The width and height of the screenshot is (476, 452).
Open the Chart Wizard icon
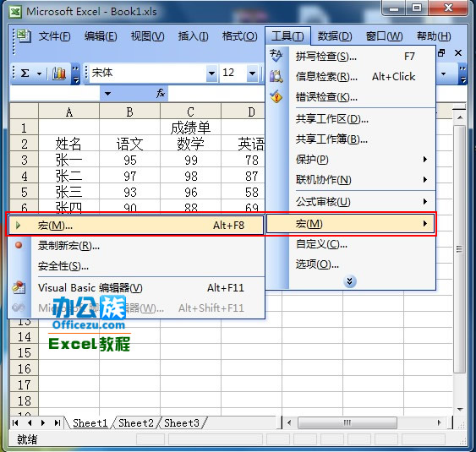[x=59, y=74]
